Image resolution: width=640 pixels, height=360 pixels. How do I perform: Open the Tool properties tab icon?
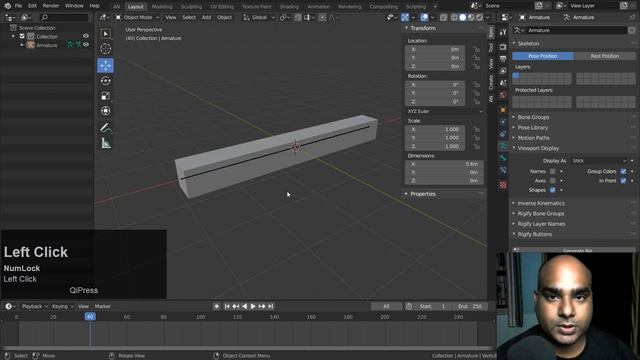503,32
